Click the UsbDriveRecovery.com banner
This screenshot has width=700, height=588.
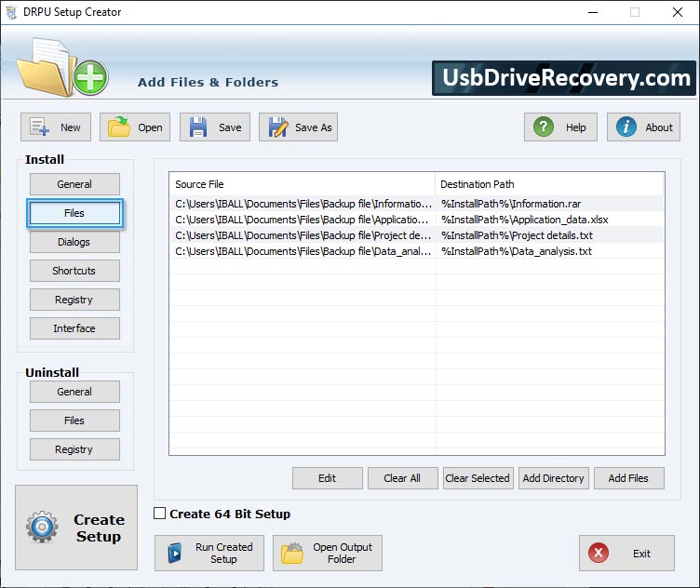563,78
